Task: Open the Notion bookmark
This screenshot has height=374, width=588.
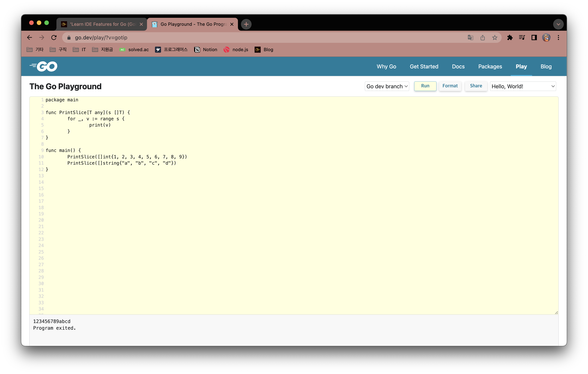Action: 206,50
